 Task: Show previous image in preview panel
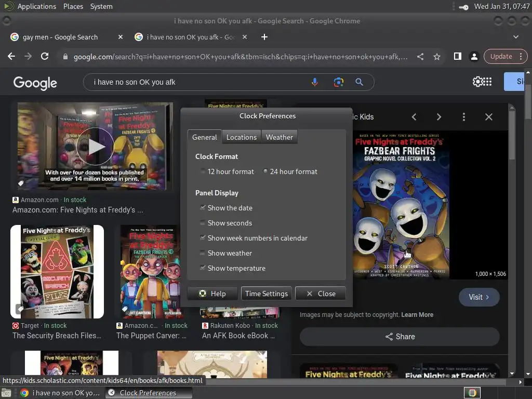(x=414, y=117)
